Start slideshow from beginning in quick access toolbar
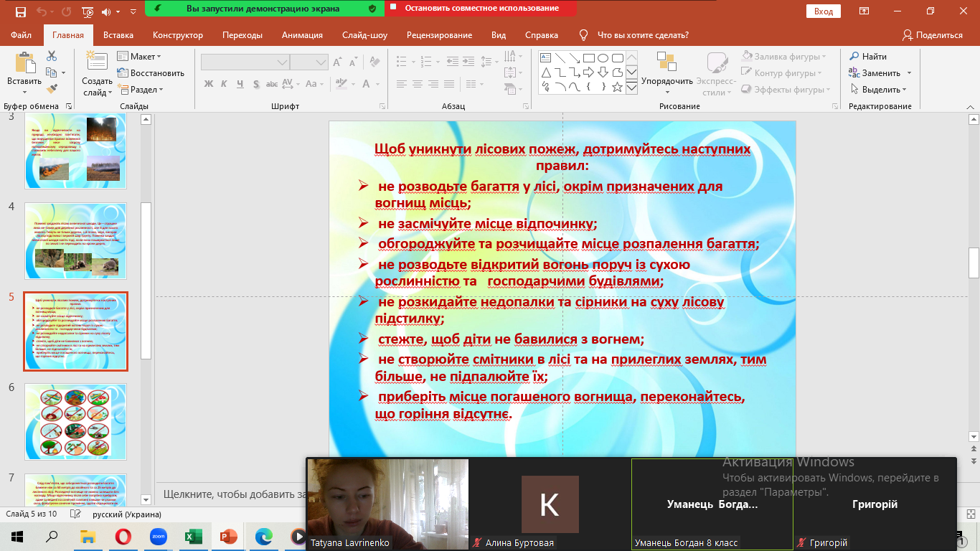This screenshot has height=551, width=980. 88,11
